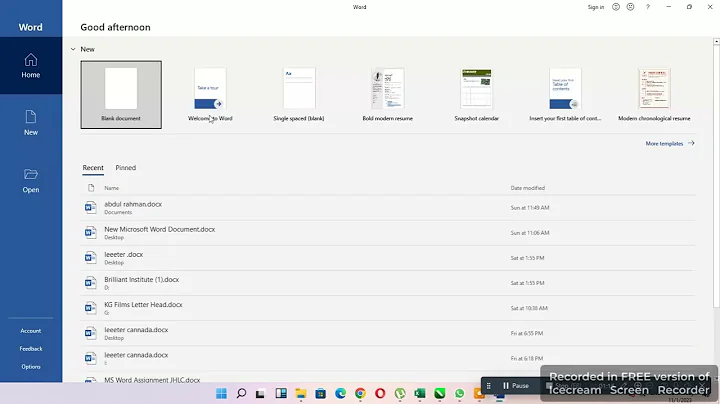Send a frown feedback face icon
Viewport: 720px width, 404px height.
click(x=630, y=7)
